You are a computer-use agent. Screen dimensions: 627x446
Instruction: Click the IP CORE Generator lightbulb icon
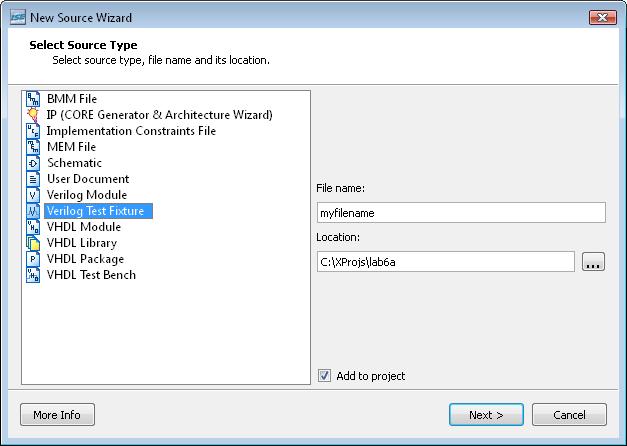tap(33, 115)
